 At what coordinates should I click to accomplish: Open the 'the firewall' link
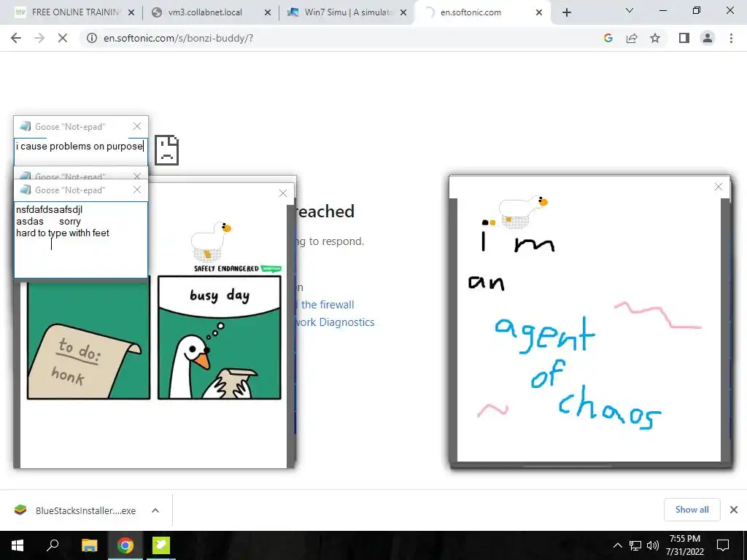pos(328,304)
